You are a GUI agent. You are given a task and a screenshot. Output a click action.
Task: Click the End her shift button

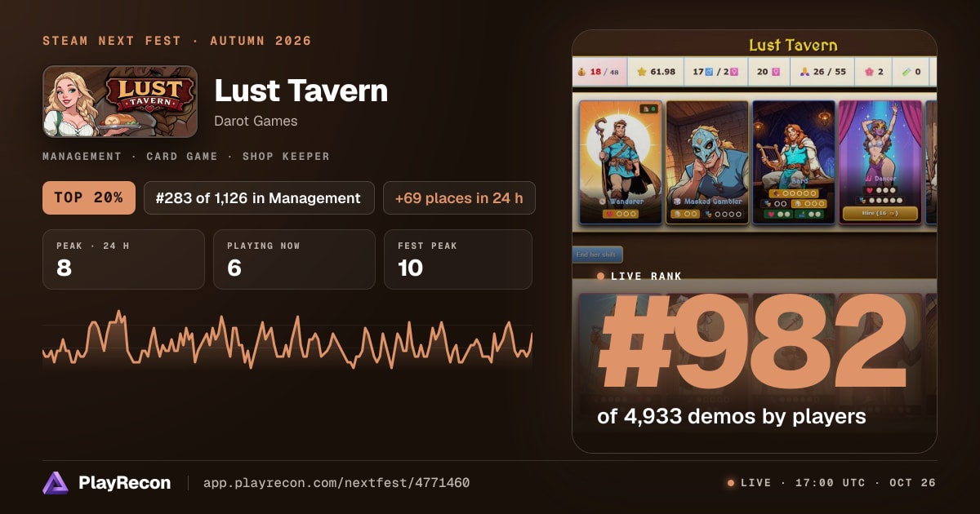597,254
